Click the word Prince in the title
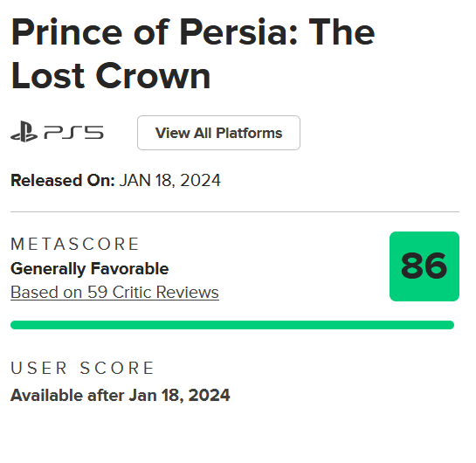The width and height of the screenshot is (476, 463). click(66, 31)
